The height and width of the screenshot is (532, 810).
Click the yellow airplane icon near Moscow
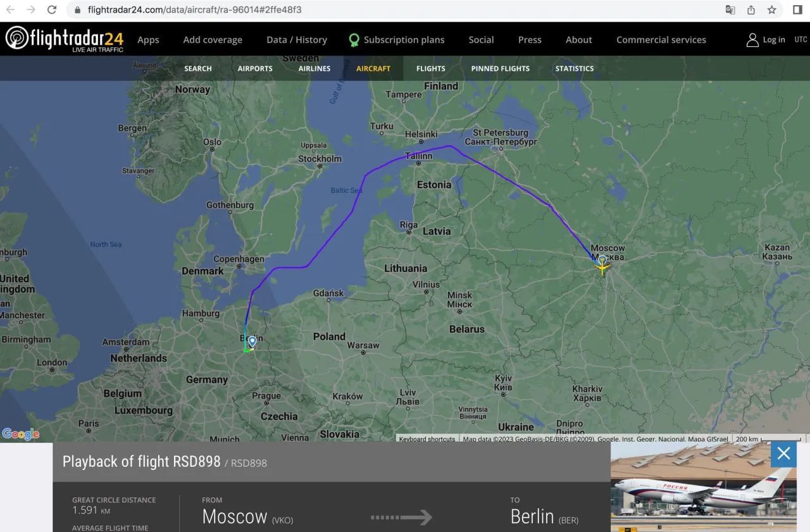602,269
